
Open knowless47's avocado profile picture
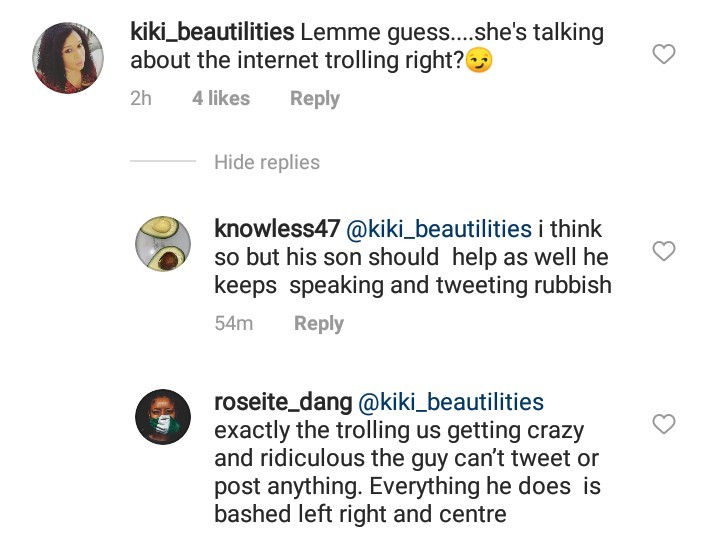(x=163, y=243)
